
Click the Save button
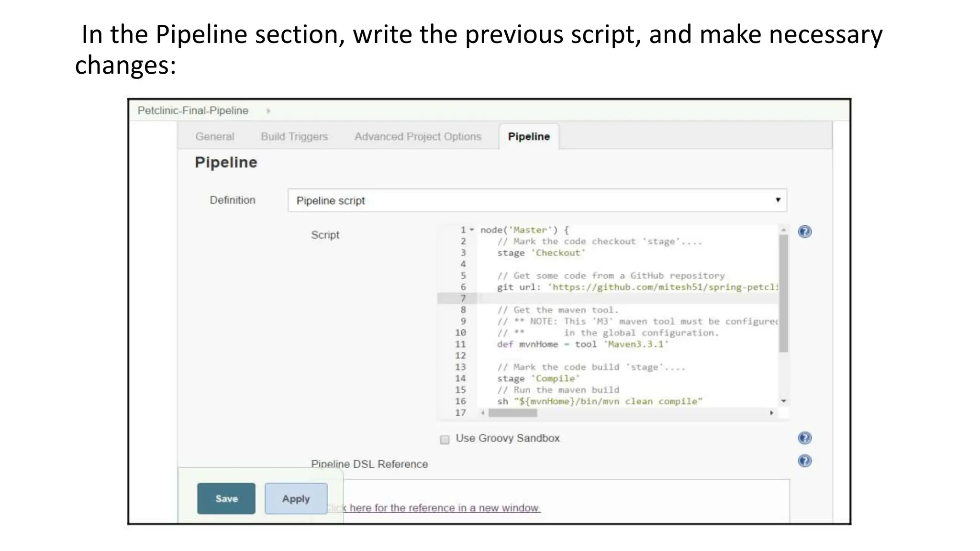click(226, 498)
